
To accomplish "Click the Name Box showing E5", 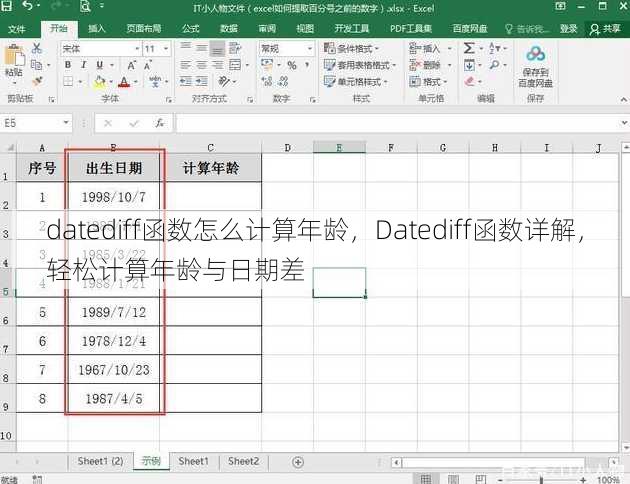I will pos(30,123).
